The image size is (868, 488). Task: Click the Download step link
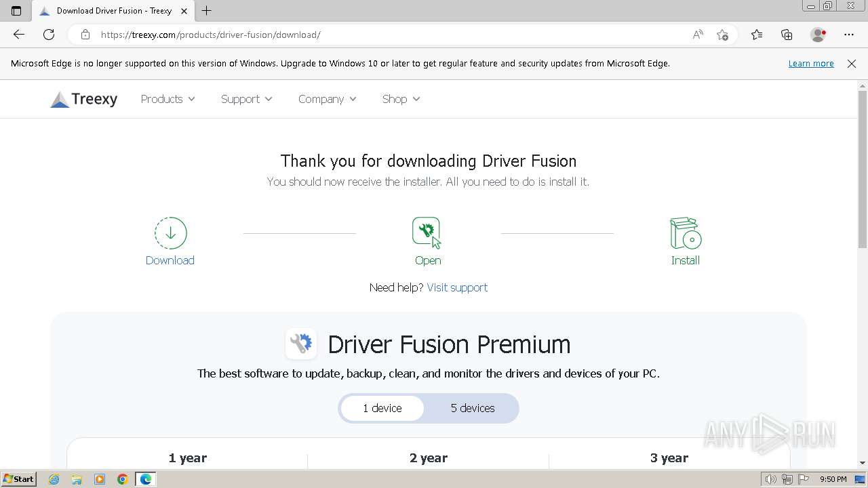coord(170,260)
